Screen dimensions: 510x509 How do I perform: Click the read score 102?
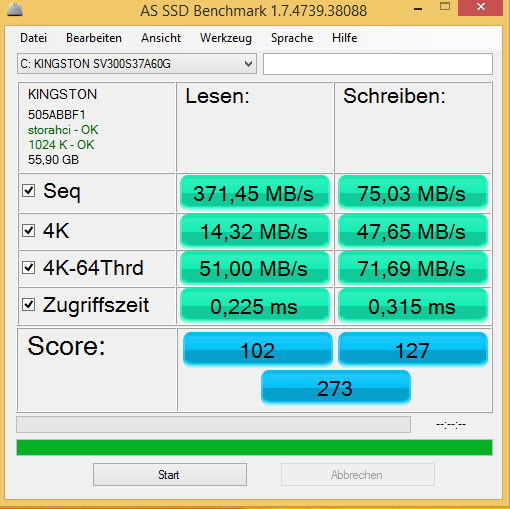258,350
